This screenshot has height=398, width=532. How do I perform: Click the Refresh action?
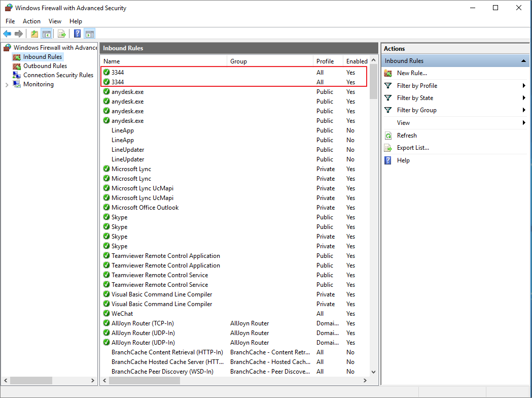(407, 136)
